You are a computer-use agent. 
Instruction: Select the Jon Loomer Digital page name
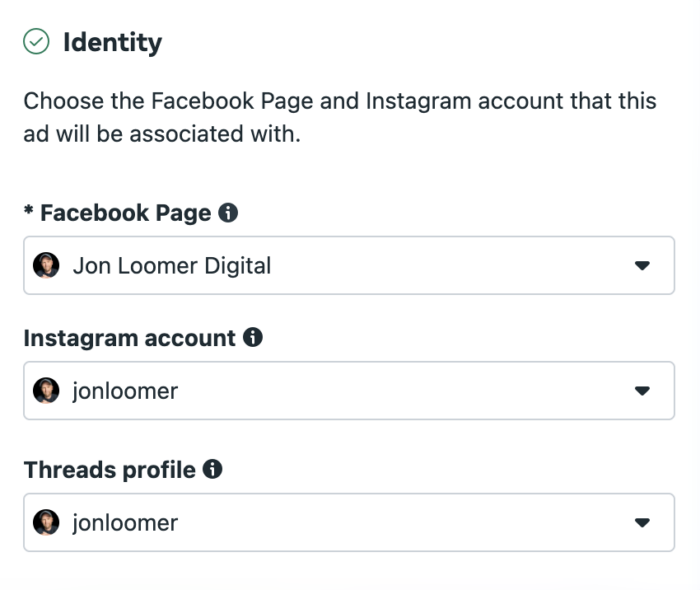coord(172,265)
